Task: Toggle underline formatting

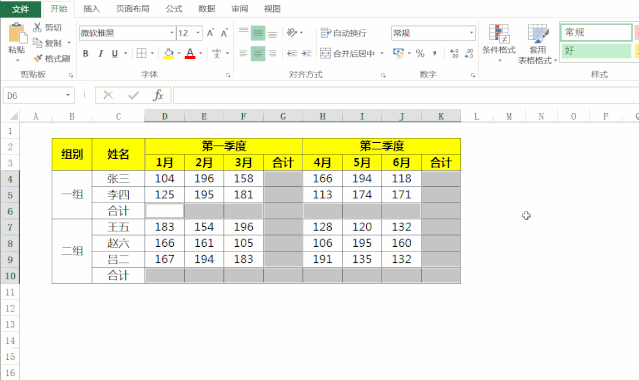Action: [115, 53]
